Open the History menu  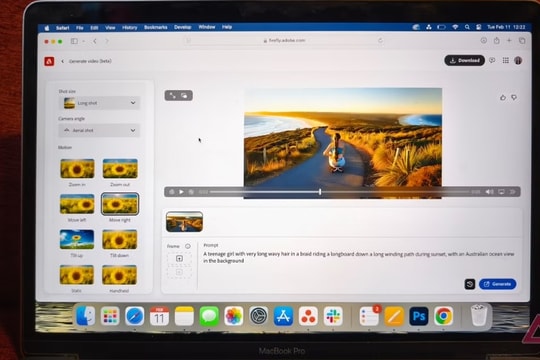pos(129,27)
